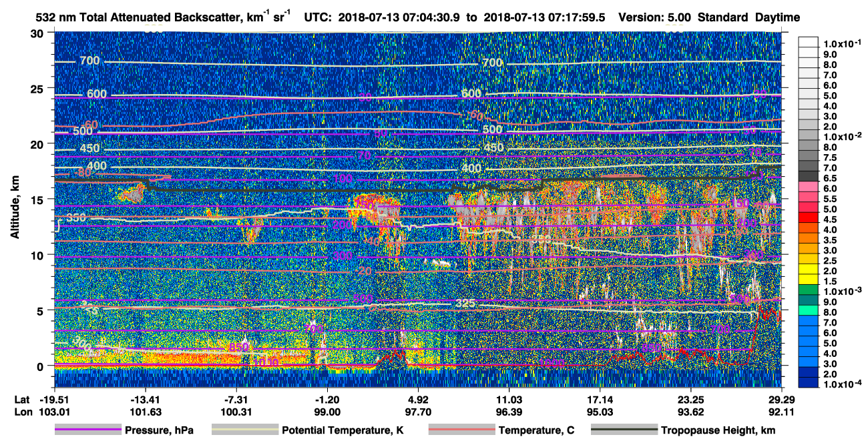Click the orange Temperature line sample in legend
The image size is (868, 445).
point(461,430)
